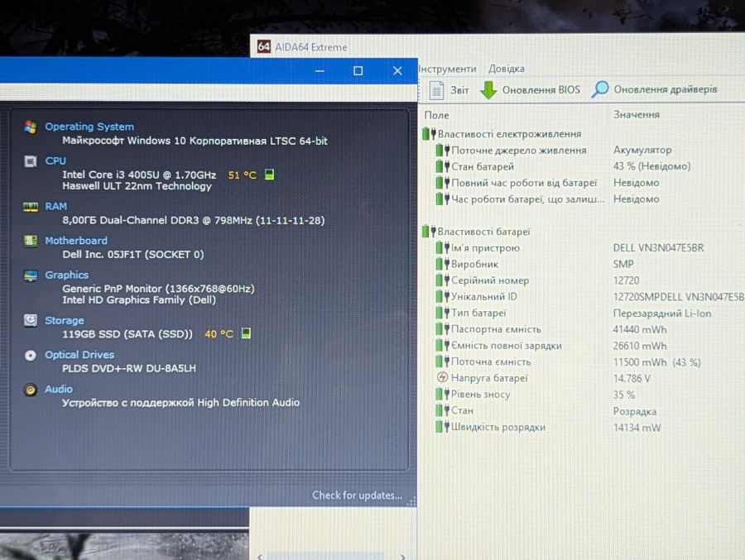Select the Тип батареї row
This screenshot has height=560, width=745.
589,313
